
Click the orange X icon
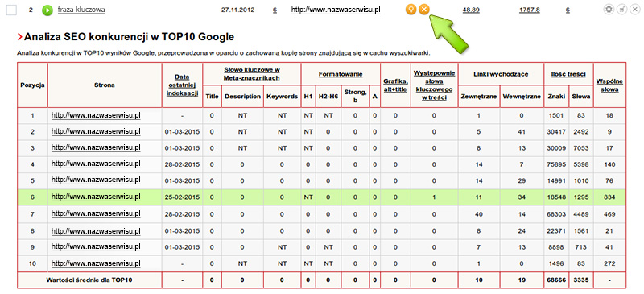pos(424,10)
